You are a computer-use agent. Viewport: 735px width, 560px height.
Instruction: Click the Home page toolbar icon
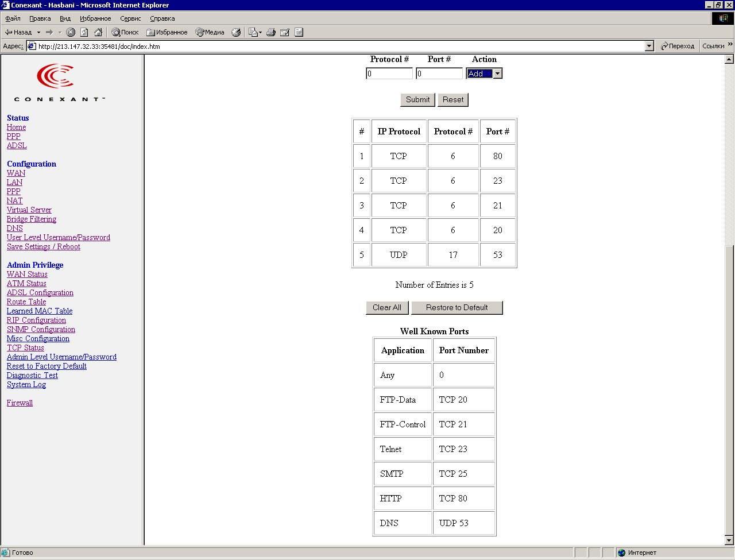click(x=98, y=32)
